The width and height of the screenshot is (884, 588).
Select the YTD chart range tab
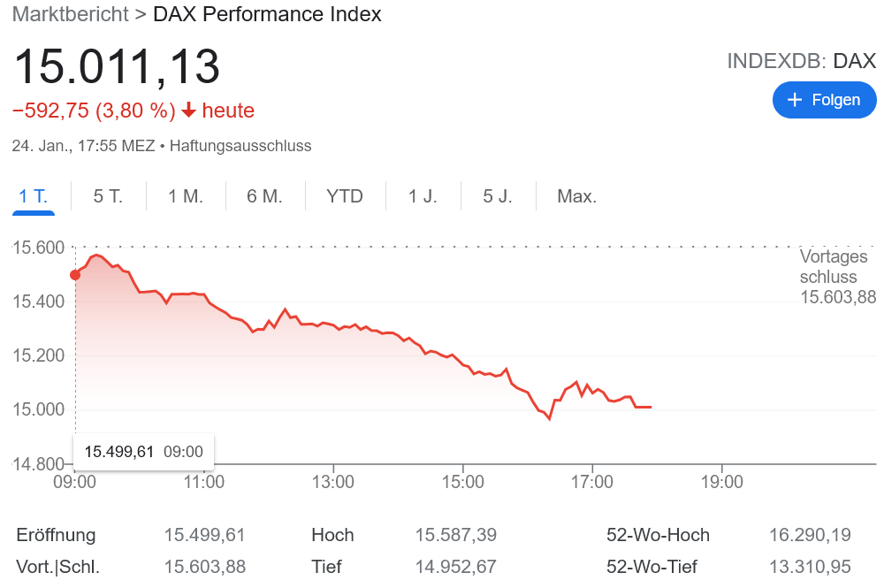(345, 196)
